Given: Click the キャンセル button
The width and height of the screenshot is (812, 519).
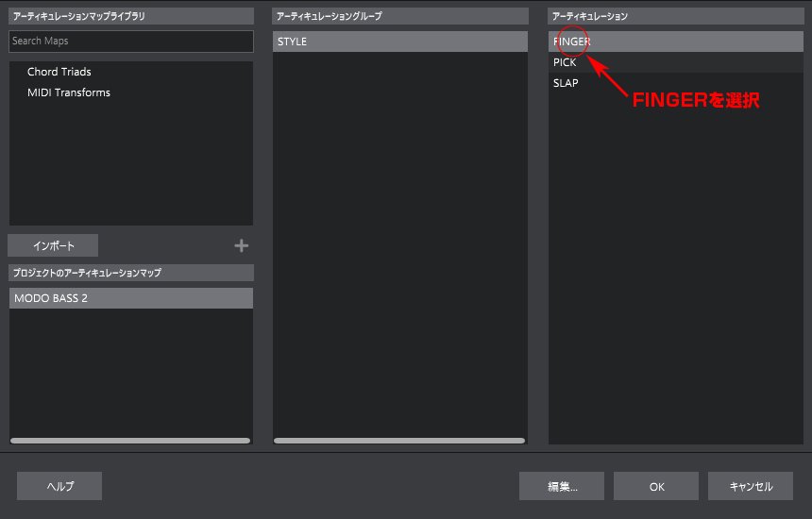Looking at the screenshot, I should click(x=751, y=486).
